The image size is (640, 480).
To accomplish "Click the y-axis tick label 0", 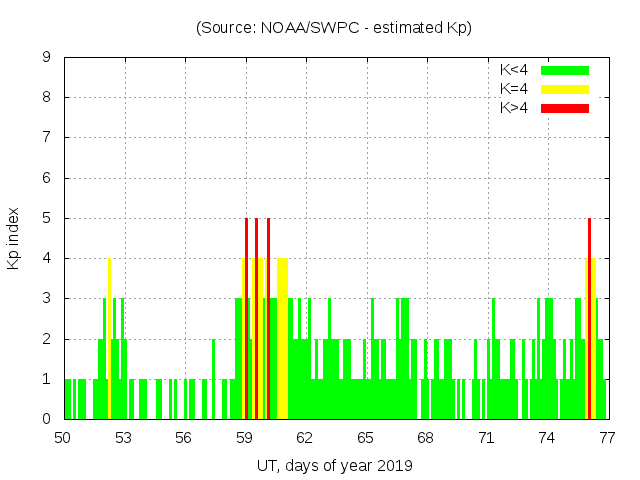I will pos(47,419).
